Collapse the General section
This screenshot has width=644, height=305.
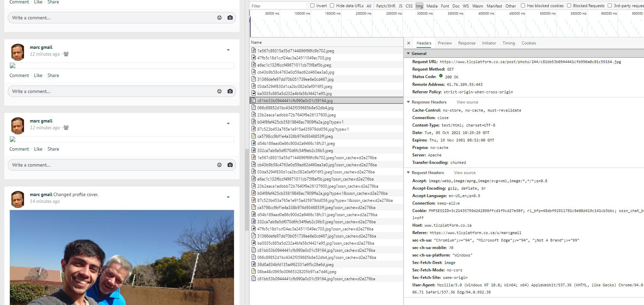(x=409, y=54)
